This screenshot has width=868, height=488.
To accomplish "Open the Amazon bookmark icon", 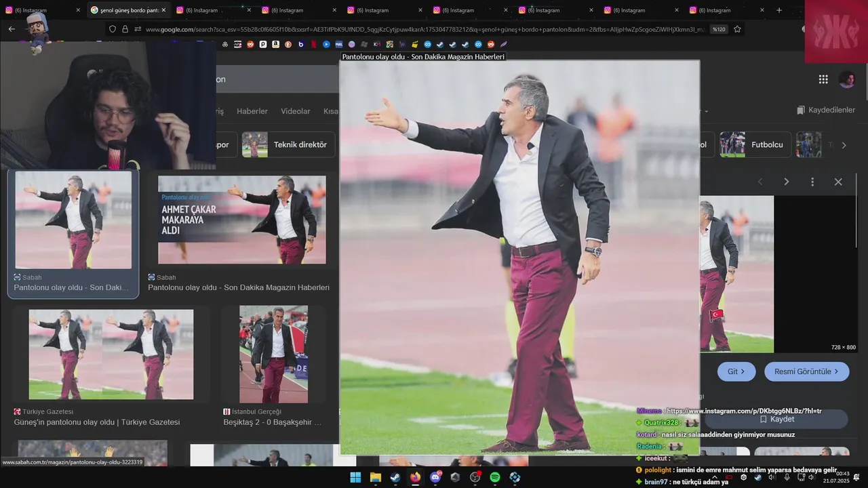I will pyautogui.click(x=275, y=44).
